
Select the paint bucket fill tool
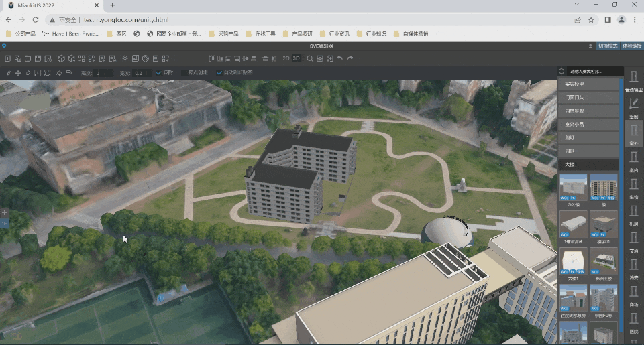[59, 73]
